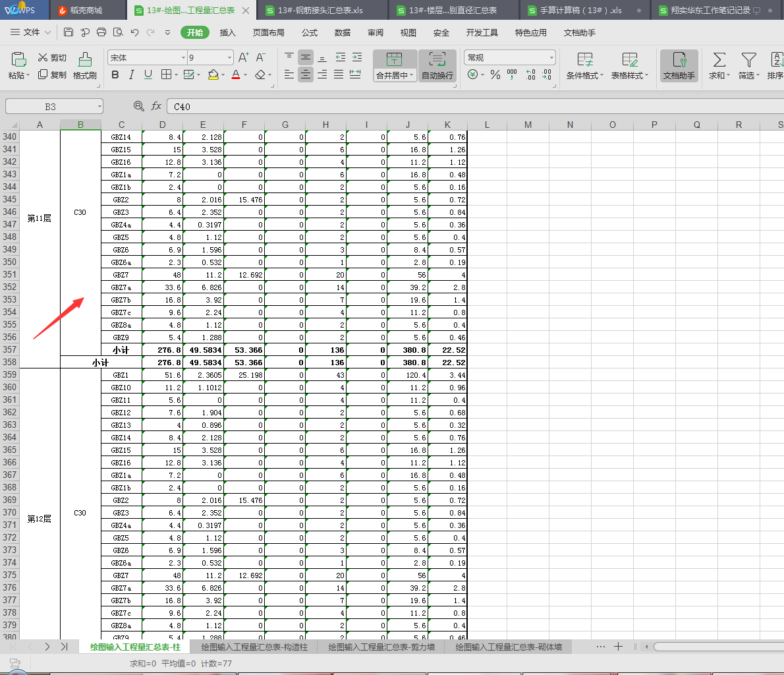Screen dimensions: 784x675
Task: Click the Print icon in quick toolbar
Action: [x=101, y=32]
